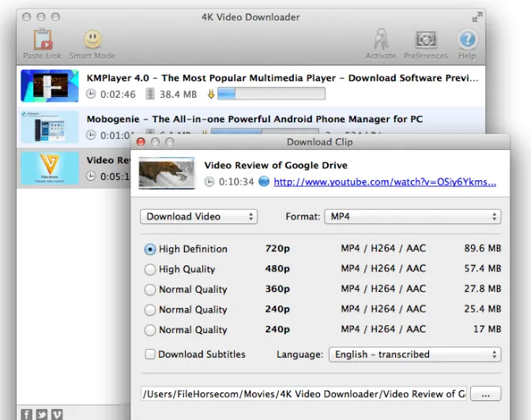Viewport: 531px width, 420px height.
Task: Select Normal Quality 240p 25.4 MB option
Action: pyautogui.click(x=150, y=309)
